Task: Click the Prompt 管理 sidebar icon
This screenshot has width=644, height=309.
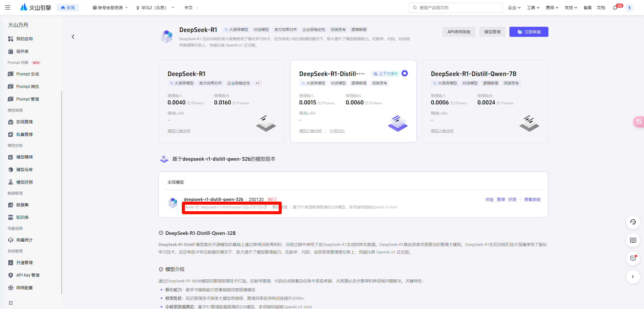Action: (11, 99)
